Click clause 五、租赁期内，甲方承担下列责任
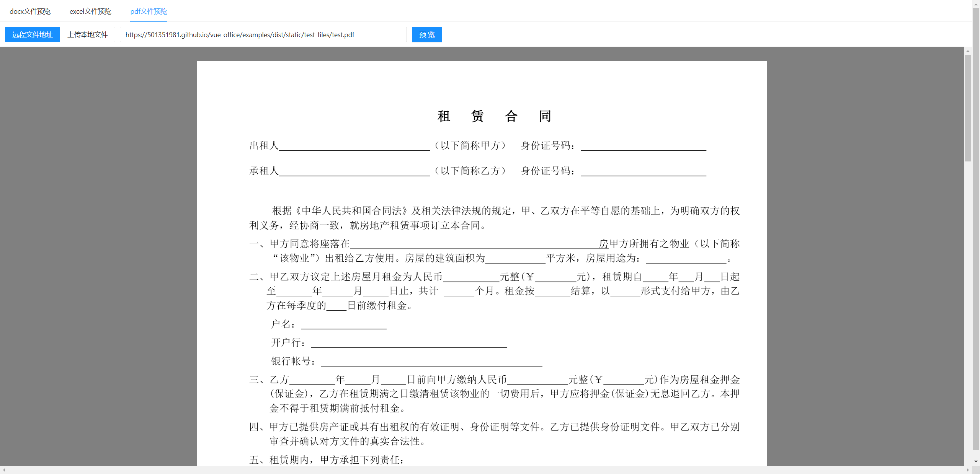Screen dimensions: 980x474 tap(327, 459)
